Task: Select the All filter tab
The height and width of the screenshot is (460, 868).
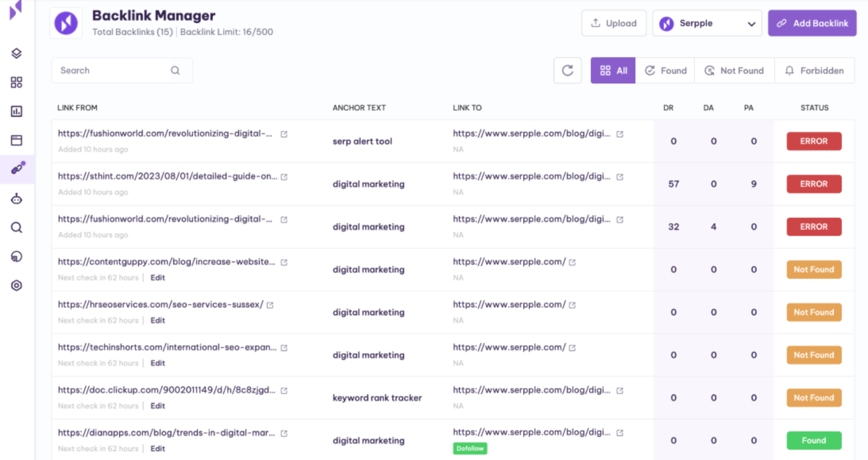Action: [613, 70]
